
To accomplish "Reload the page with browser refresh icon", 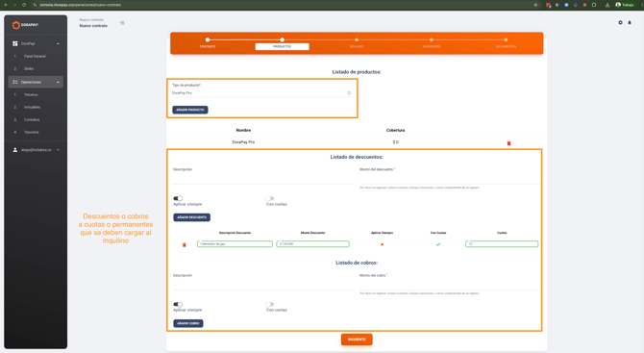I will 24,5.
